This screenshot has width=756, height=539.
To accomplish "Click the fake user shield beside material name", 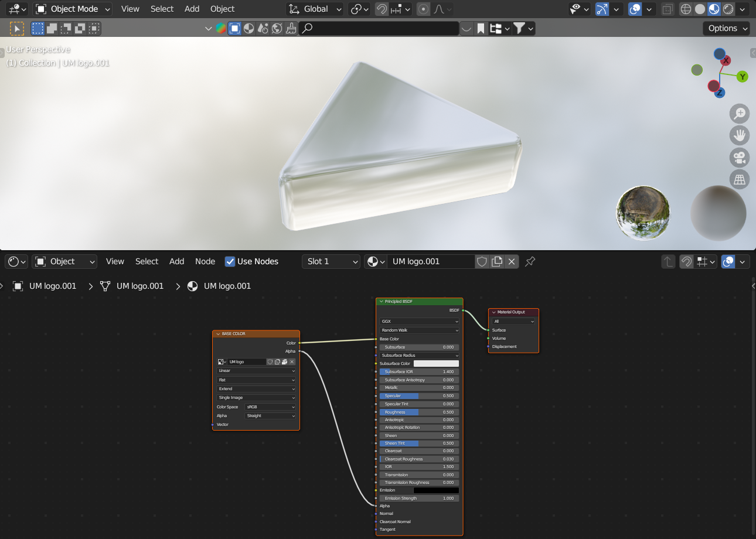I will click(482, 261).
